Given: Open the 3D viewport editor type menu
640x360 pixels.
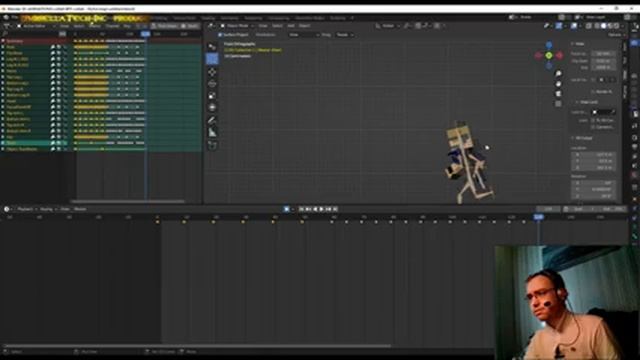Looking at the screenshot, I should [x=211, y=26].
